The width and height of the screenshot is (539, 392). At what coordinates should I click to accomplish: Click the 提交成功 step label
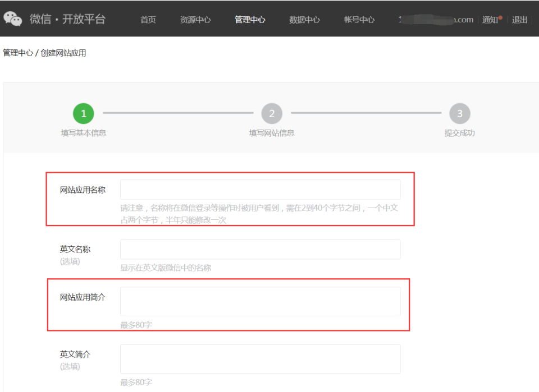pyautogui.click(x=460, y=133)
